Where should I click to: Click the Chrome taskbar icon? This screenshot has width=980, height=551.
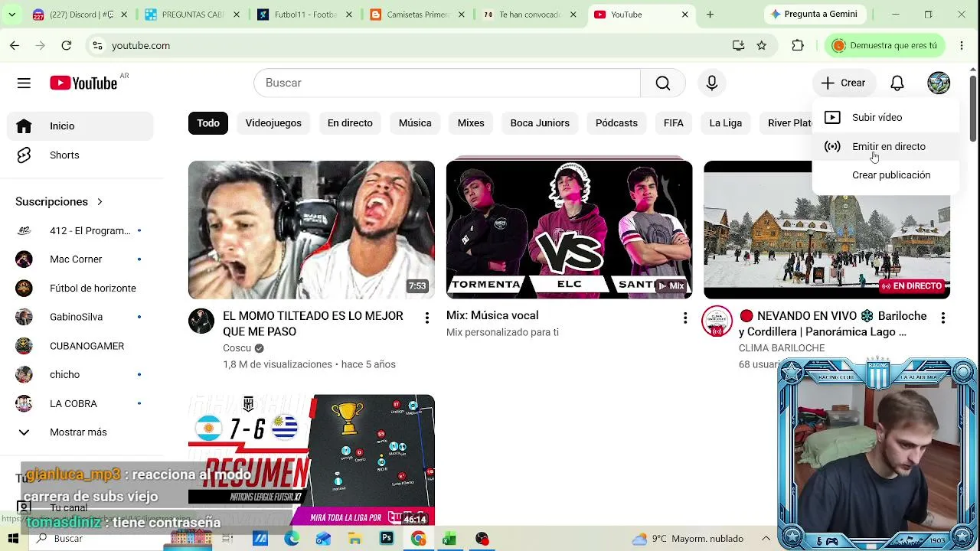(x=418, y=539)
